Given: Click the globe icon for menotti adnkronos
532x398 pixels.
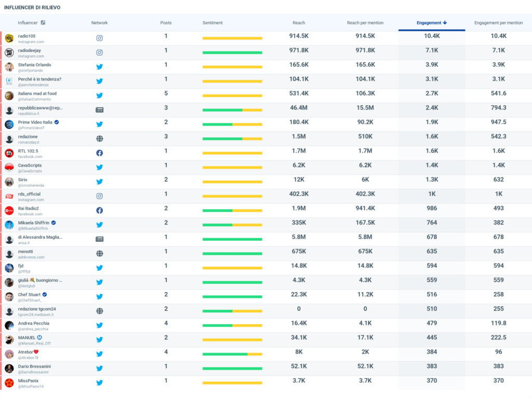Looking at the screenshot, I should (99, 253).
